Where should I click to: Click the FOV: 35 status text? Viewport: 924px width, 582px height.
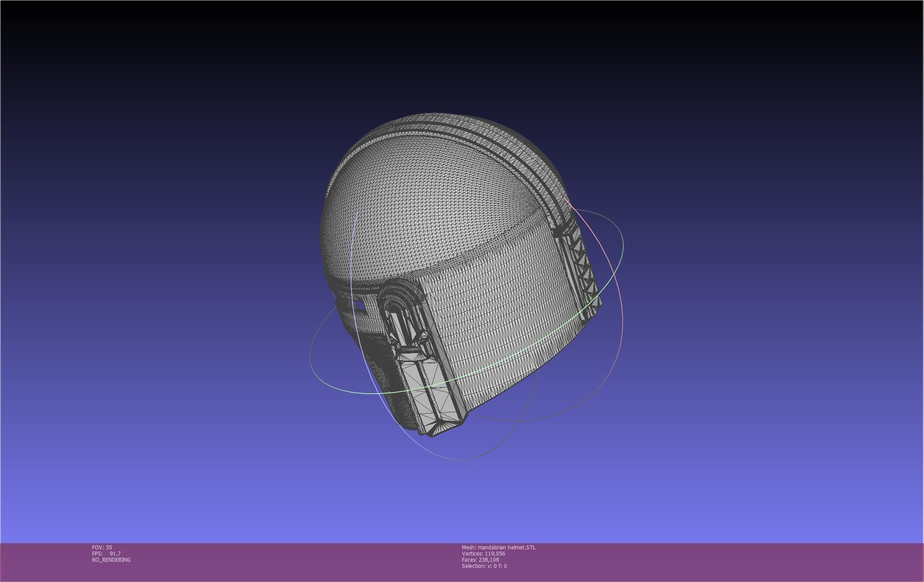[102, 547]
